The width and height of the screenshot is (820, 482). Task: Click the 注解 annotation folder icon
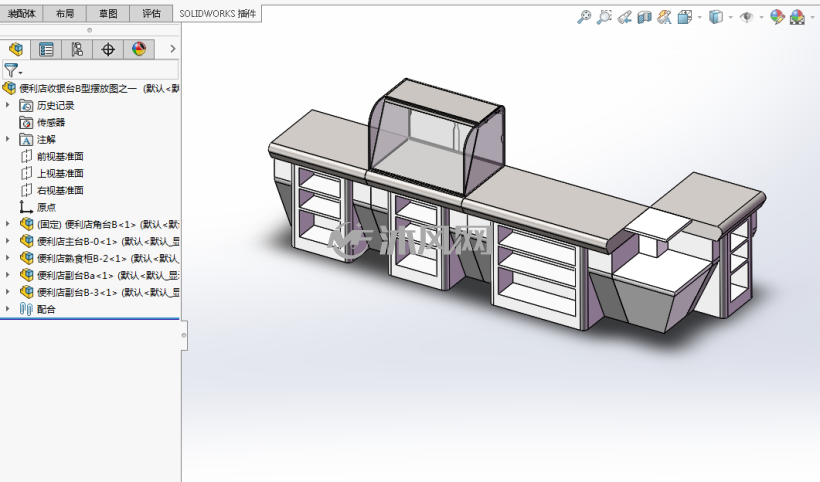pos(26,140)
